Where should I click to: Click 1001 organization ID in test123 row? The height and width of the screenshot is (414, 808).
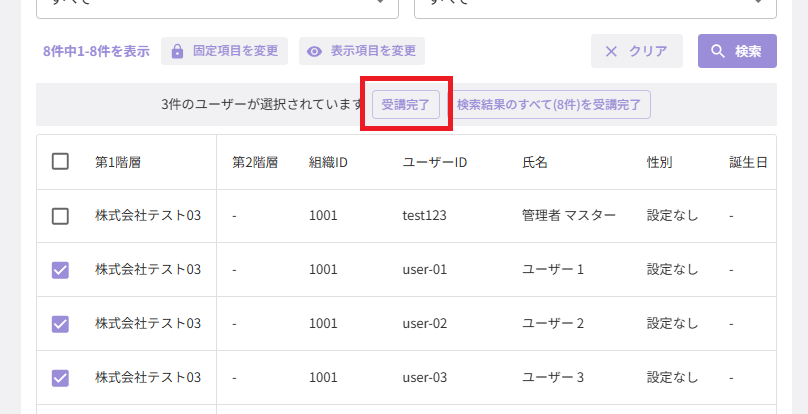tap(323, 216)
